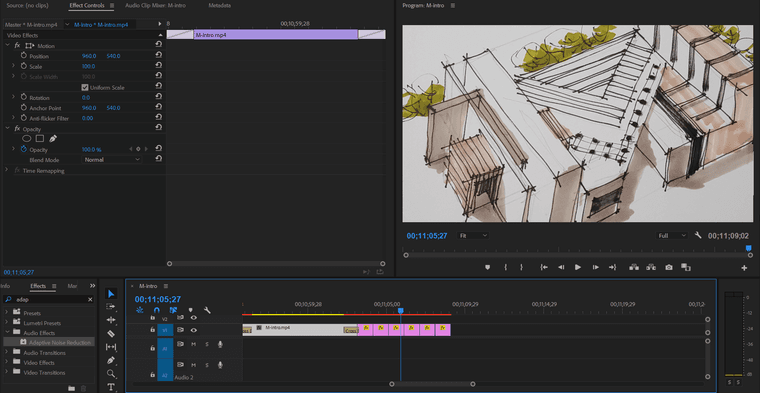This screenshot has width=760, height=393.
Task: Open the Button Editor plus icon
Action: coord(744,268)
